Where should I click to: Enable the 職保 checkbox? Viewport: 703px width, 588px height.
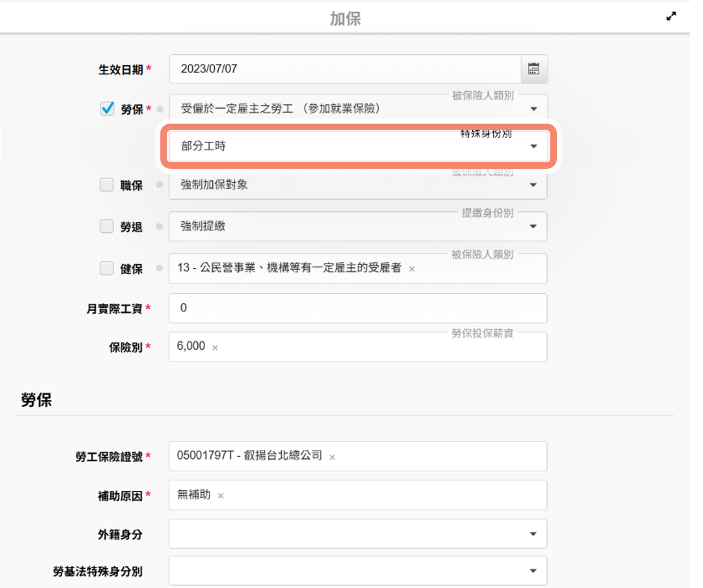pyautogui.click(x=107, y=185)
